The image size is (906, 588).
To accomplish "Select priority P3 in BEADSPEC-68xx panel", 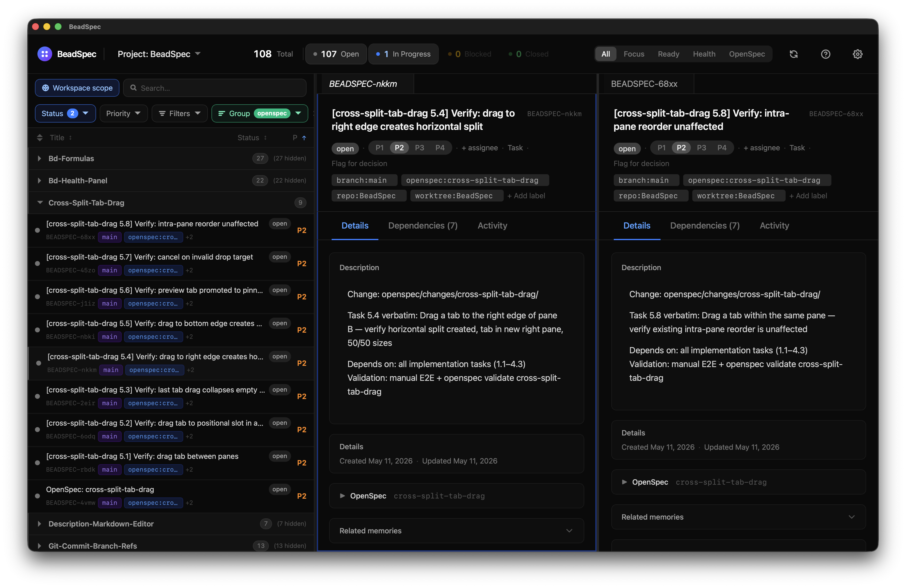I will [x=701, y=148].
